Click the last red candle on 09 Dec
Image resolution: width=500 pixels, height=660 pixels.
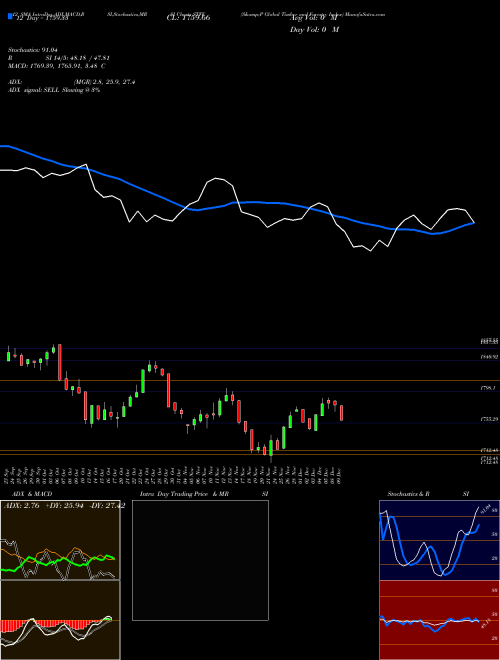(341, 413)
